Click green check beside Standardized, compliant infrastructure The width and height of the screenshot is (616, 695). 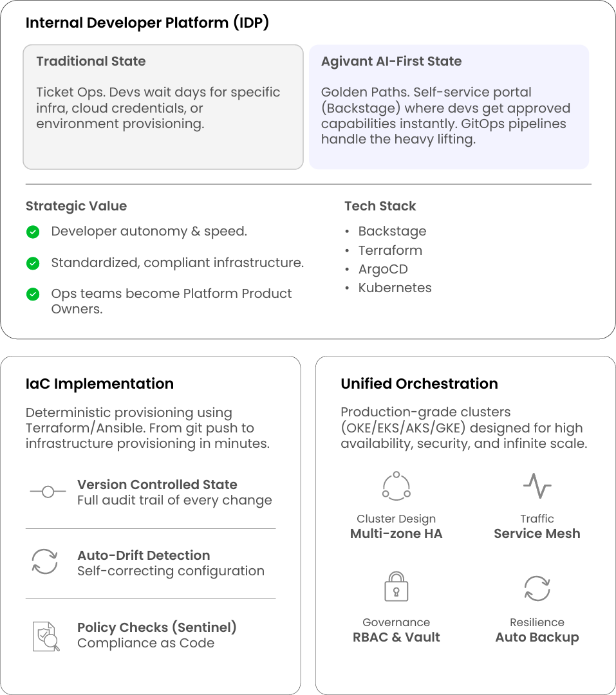click(x=33, y=263)
